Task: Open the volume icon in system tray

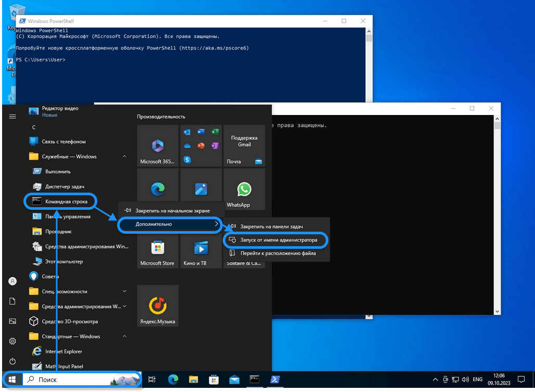Action: [465, 380]
